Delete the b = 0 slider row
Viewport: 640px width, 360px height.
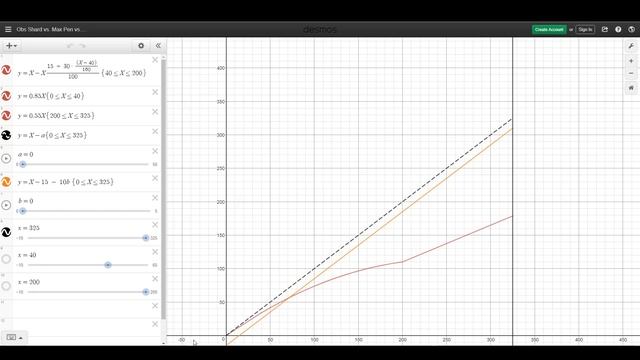click(155, 198)
